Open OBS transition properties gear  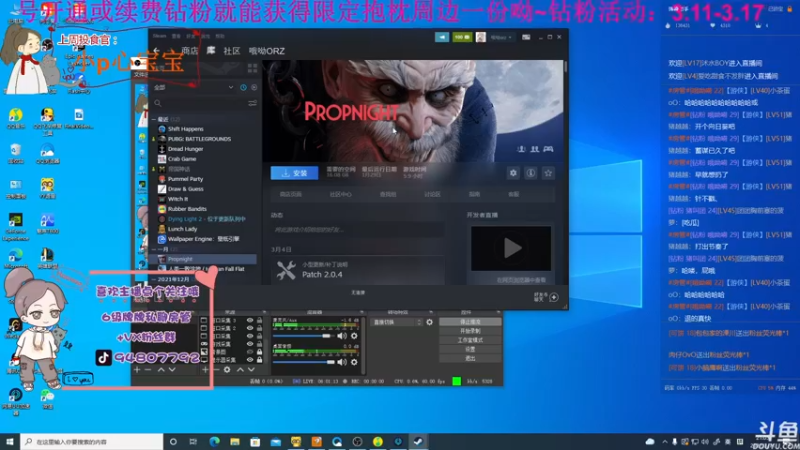point(430,322)
